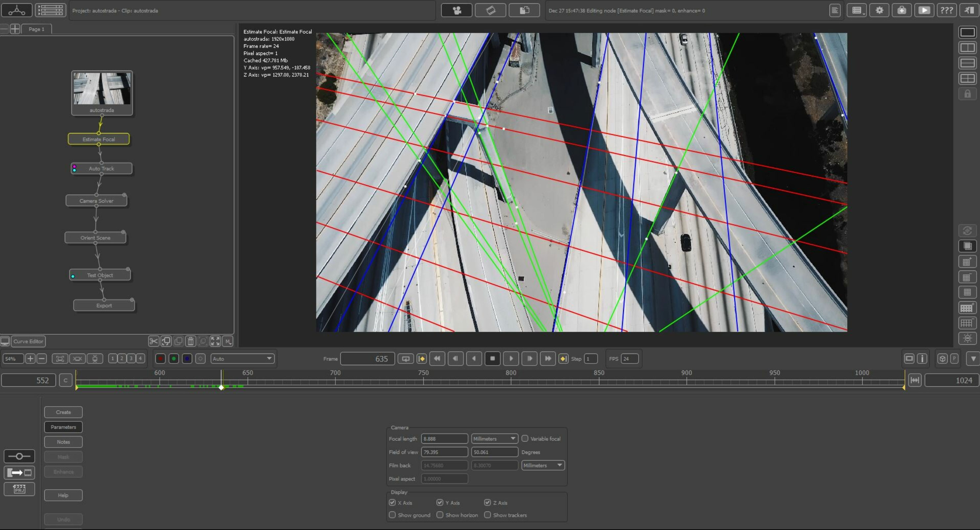Viewport: 980px width, 530px height.
Task: Enable the Variable focal checkbox
Action: tap(525, 439)
